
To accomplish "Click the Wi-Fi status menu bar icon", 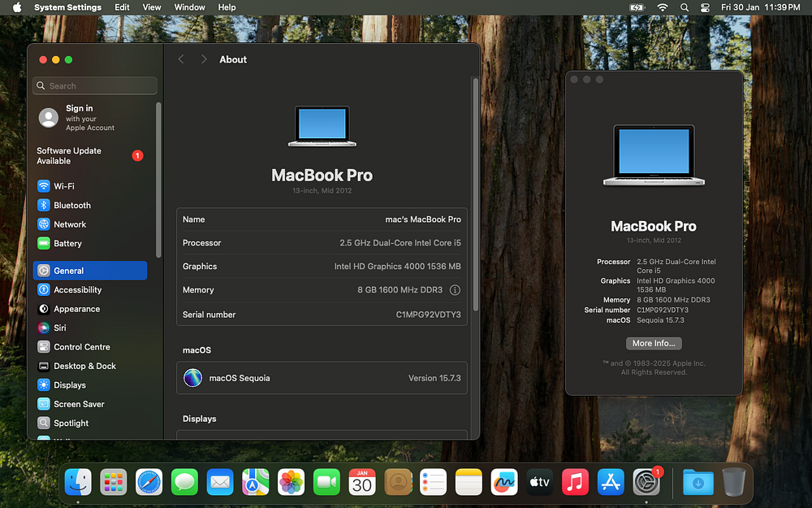I will 663,7.
